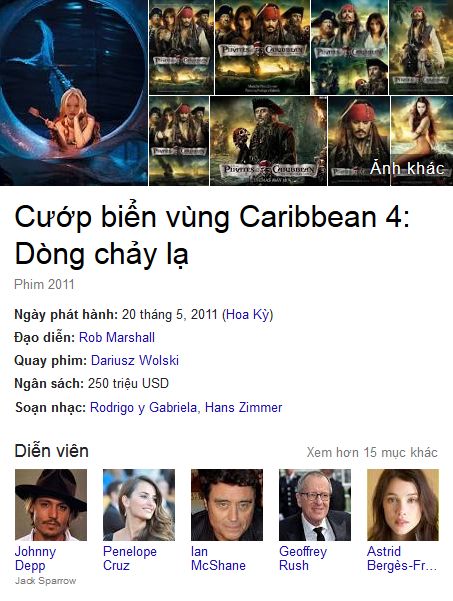Open the top-right Jack Sparrow standing poster
The width and height of the screenshot is (453, 601).
[x=421, y=47]
